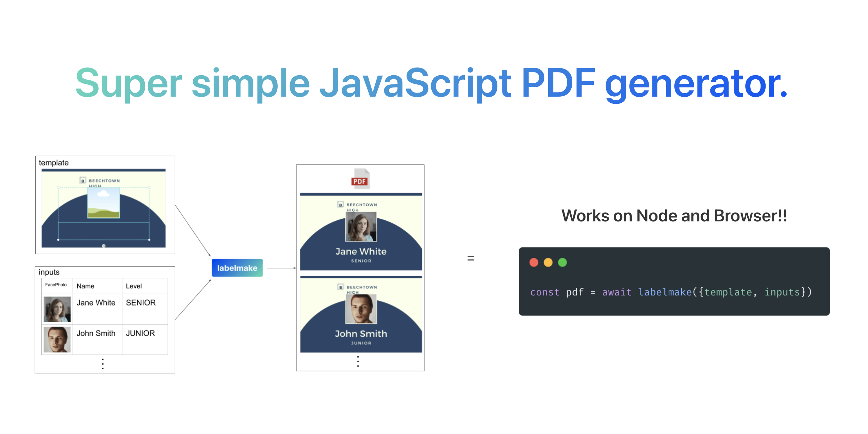Screen dimensions: 868x434
Task: Click the green window dot in code block
Action: pyautogui.click(x=562, y=262)
